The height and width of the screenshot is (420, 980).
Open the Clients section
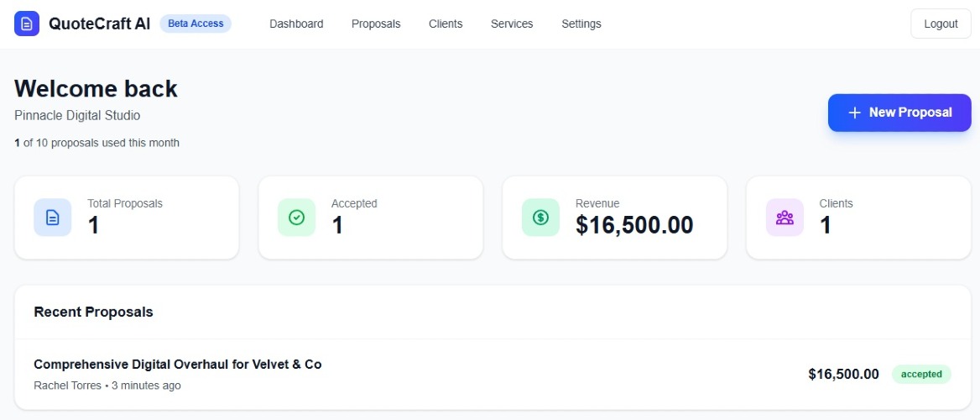click(x=446, y=24)
